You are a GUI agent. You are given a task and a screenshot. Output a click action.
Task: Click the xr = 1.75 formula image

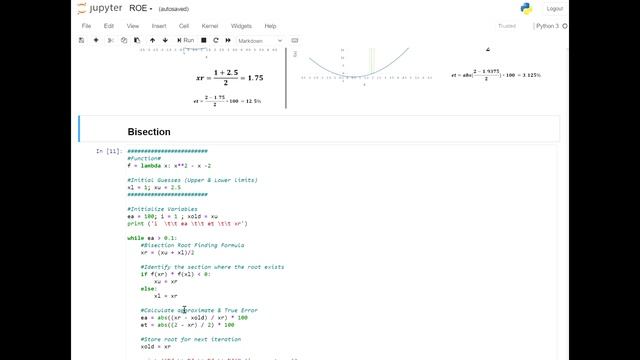(x=229, y=78)
